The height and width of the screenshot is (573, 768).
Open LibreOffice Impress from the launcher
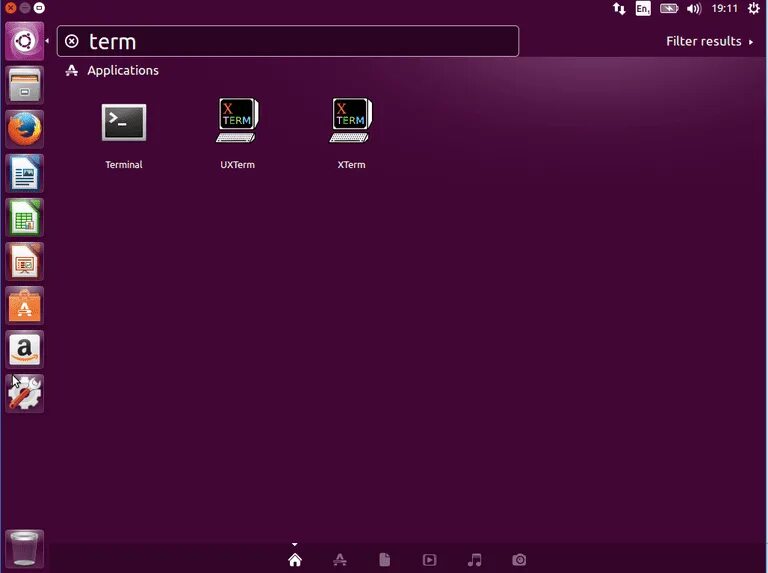24,262
